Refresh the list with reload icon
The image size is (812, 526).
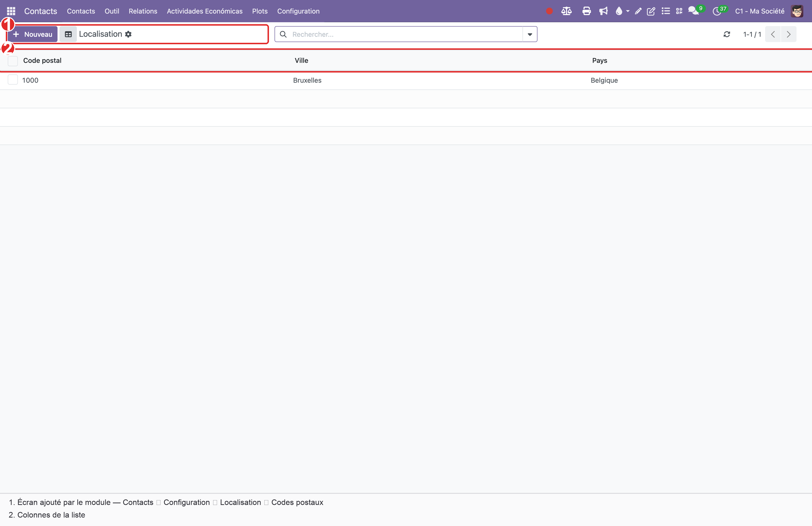point(727,34)
